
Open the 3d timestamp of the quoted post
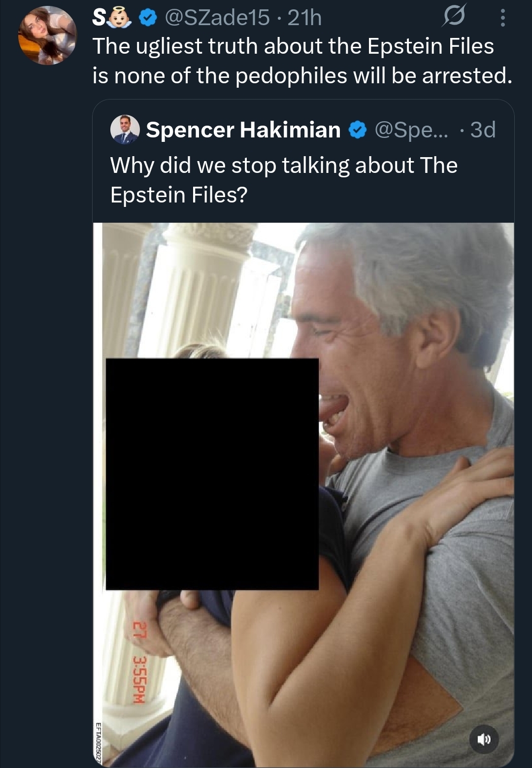[x=483, y=130]
